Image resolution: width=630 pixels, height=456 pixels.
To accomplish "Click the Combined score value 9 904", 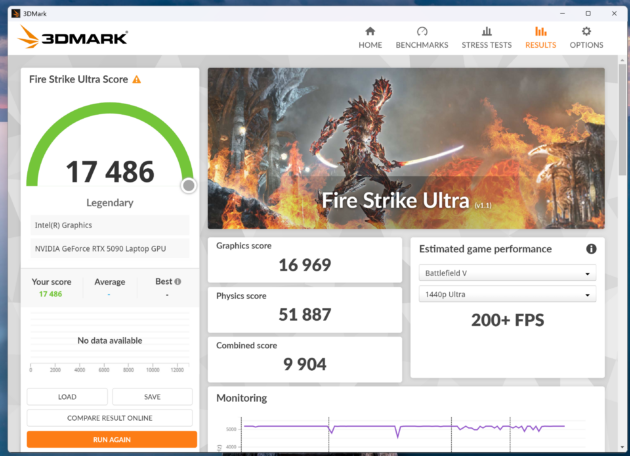I will (x=305, y=364).
